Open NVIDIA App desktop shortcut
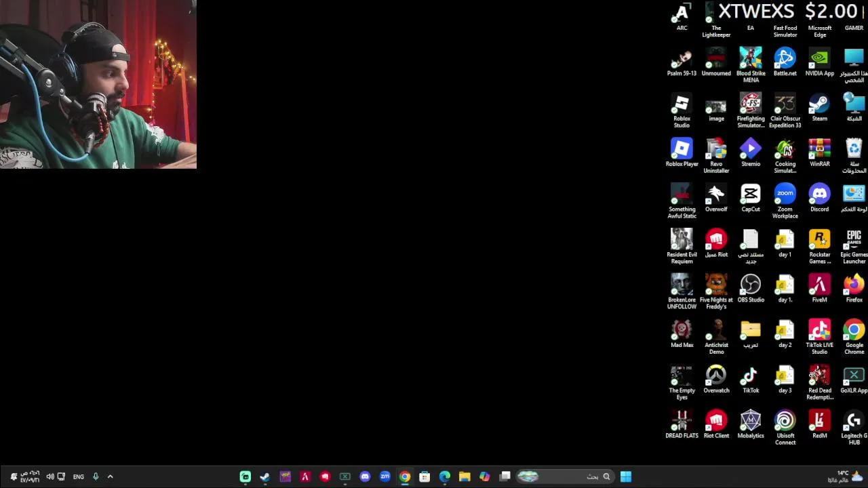This screenshot has height=488, width=868. [820, 62]
